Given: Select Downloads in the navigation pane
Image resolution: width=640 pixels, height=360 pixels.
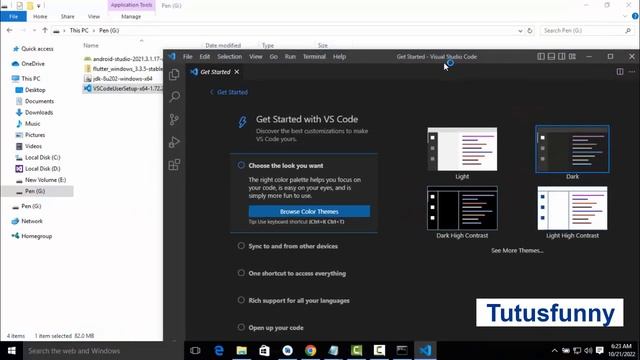Looking at the screenshot, I should (39, 112).
